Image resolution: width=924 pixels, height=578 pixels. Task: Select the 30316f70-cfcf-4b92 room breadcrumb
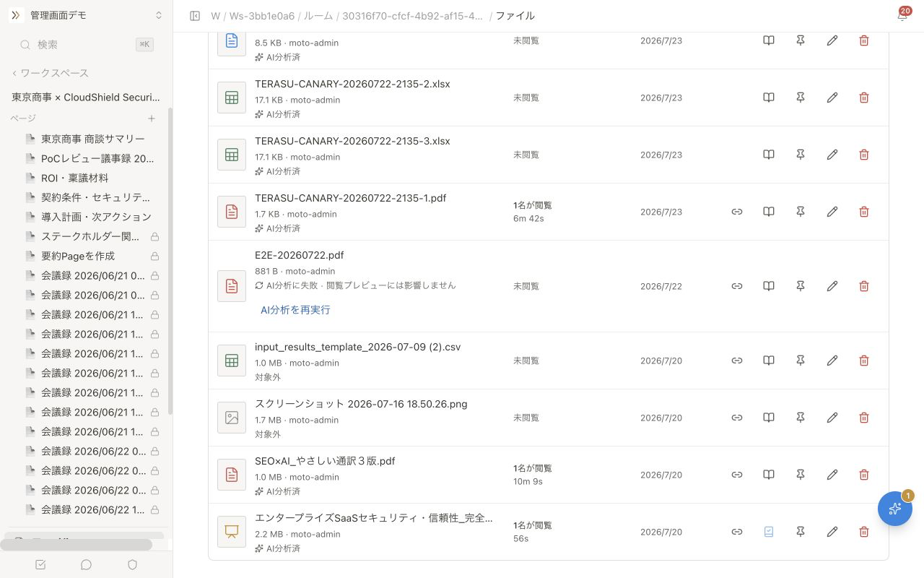tap(413, 16)
